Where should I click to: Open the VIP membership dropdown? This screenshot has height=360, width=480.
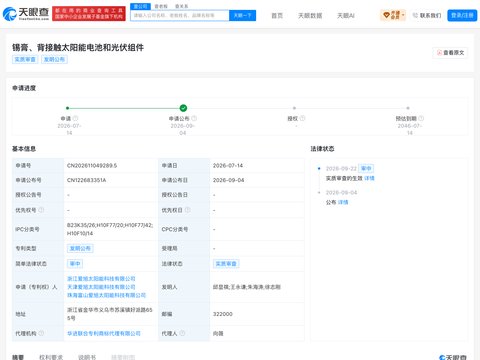(393, 15)
